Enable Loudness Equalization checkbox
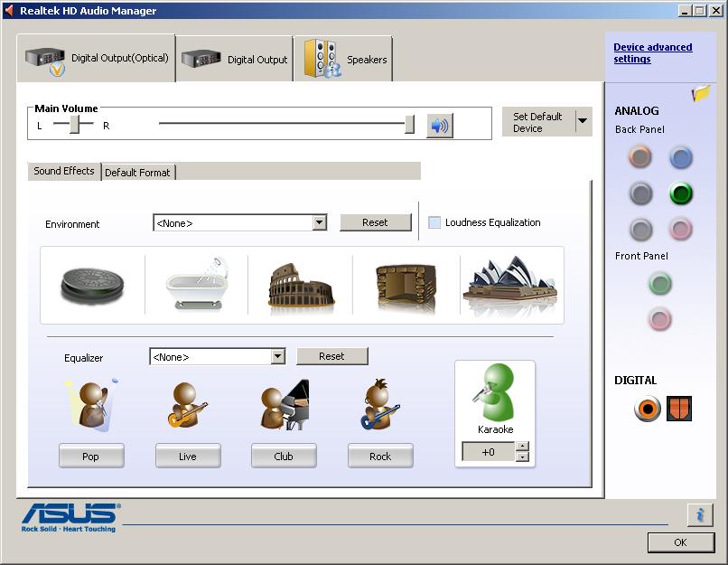The height and width of the screenshot is (565, 728). click(434, 222)
